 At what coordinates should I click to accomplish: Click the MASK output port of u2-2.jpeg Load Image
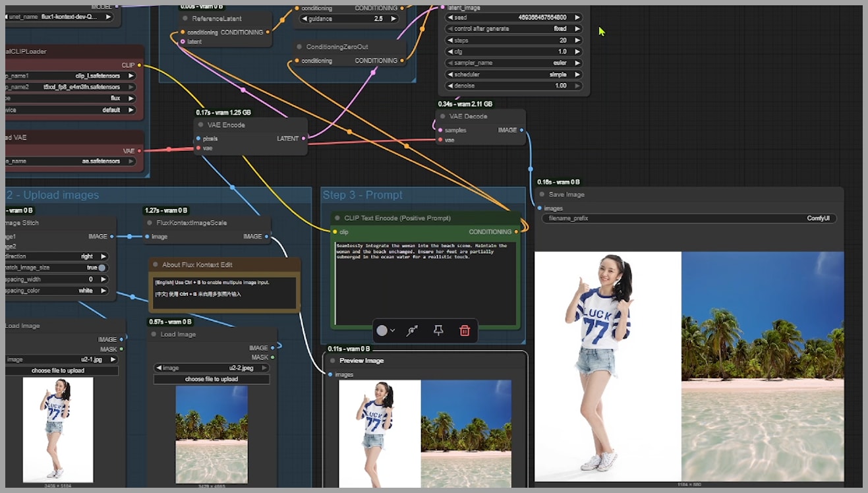tap(272, 357)
